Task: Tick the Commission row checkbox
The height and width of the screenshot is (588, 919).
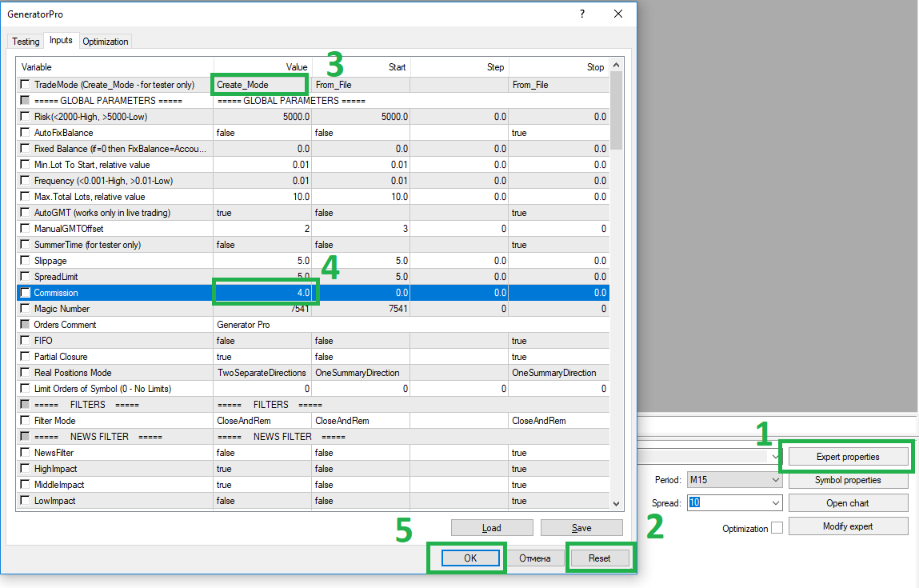Action: click(26, 293)
